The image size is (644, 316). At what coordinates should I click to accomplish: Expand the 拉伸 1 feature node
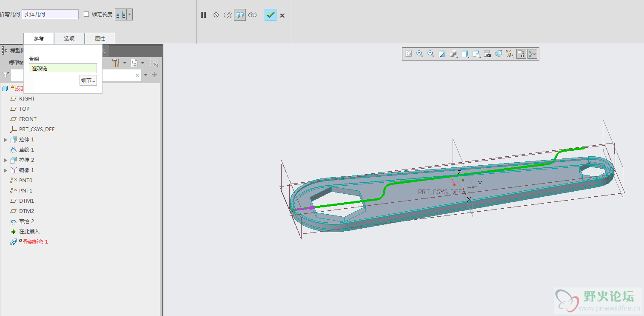[x=6, y=140]
